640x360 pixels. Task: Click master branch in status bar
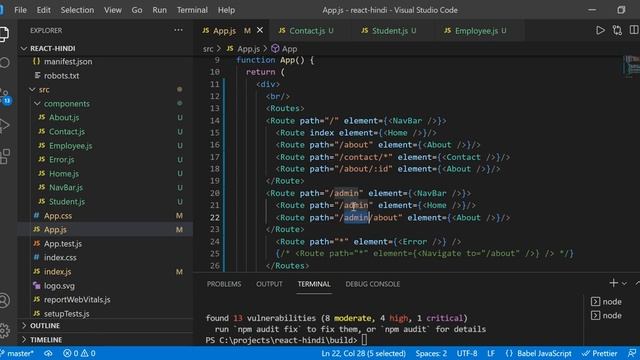(x=18, y=353)
